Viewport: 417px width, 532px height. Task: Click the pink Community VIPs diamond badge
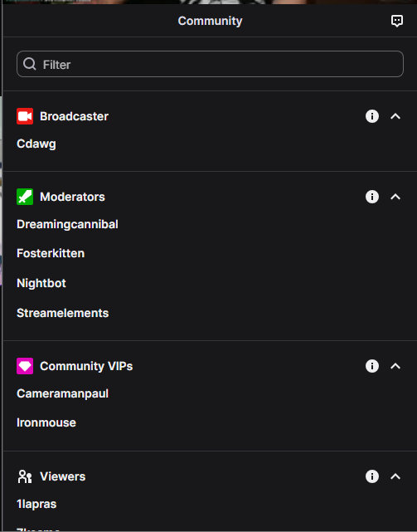click(25, 366)
